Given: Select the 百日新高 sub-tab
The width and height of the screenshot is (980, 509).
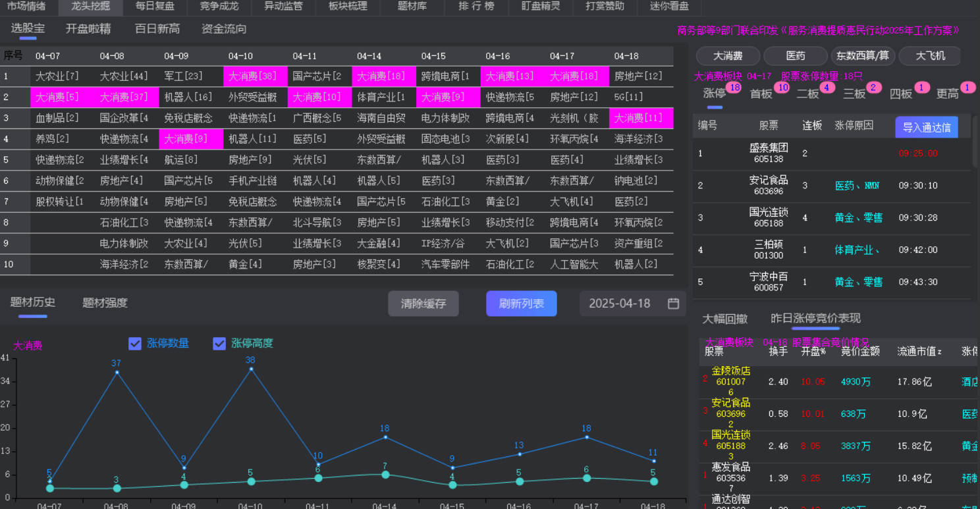Looking at the screenshot, I should point(157,29).
